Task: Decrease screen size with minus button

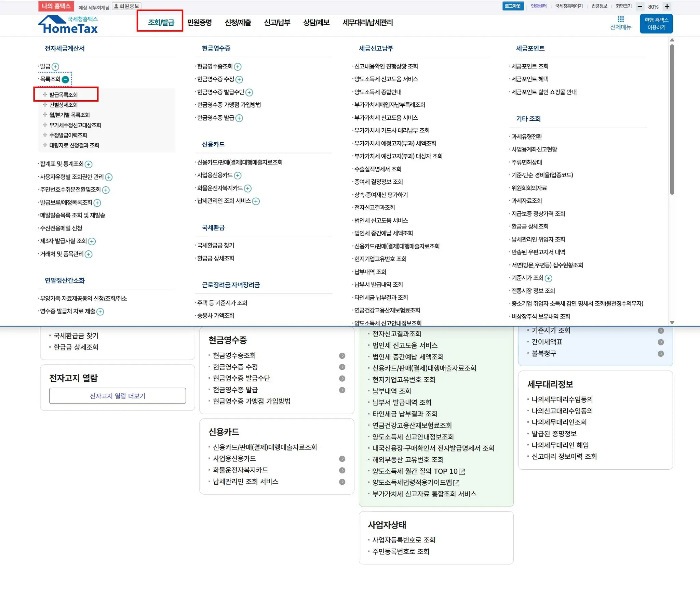Action: tap(640, 6)
